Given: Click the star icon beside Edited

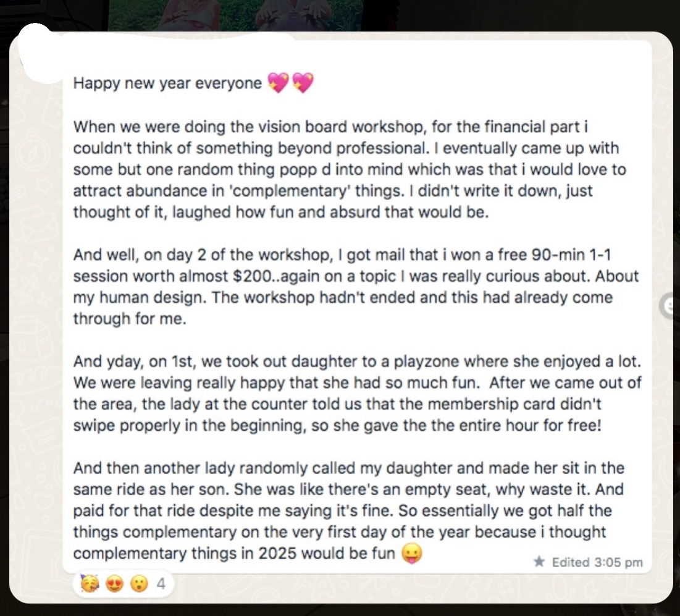Looking at the screenshot, I should (539, 562).
